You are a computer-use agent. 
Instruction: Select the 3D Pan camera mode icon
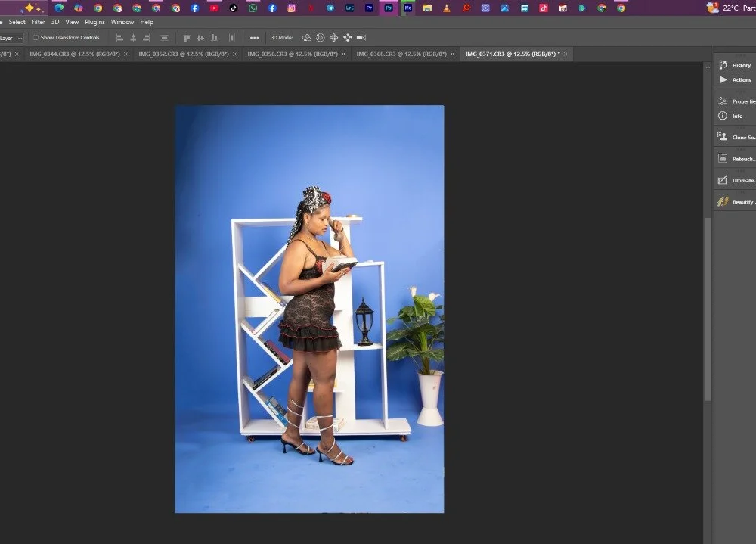[333, 38]
